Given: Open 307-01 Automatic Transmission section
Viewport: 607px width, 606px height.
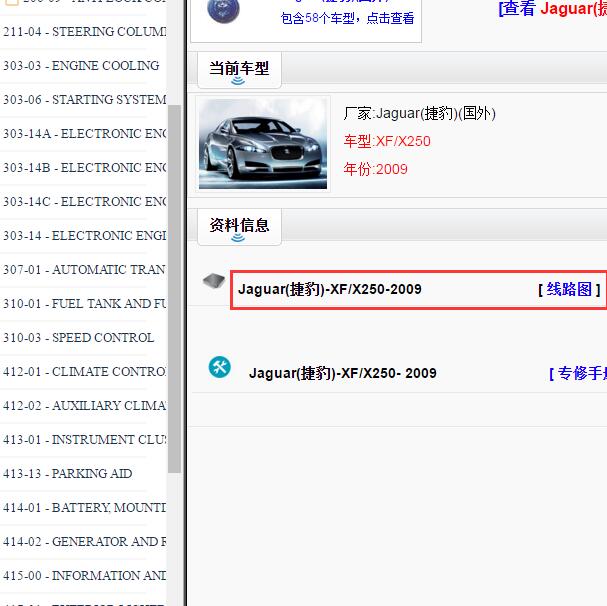Looking at the screenshot, I should point(85,270).
